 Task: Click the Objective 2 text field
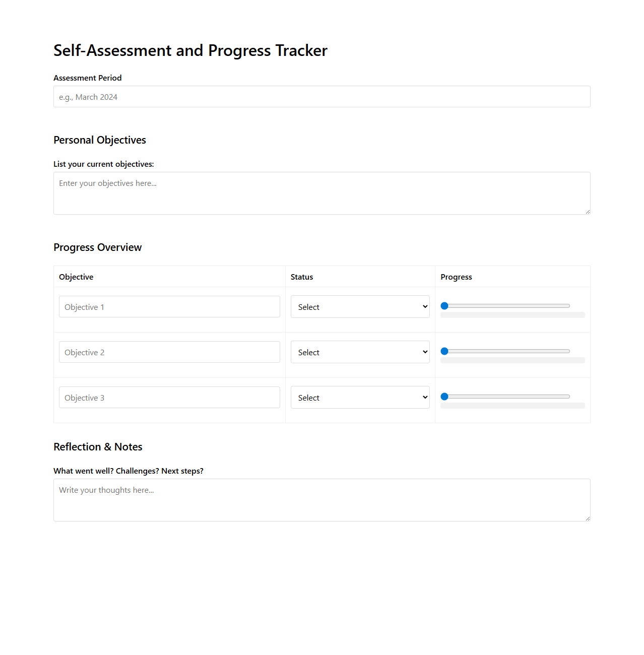[x=169, y=352]
